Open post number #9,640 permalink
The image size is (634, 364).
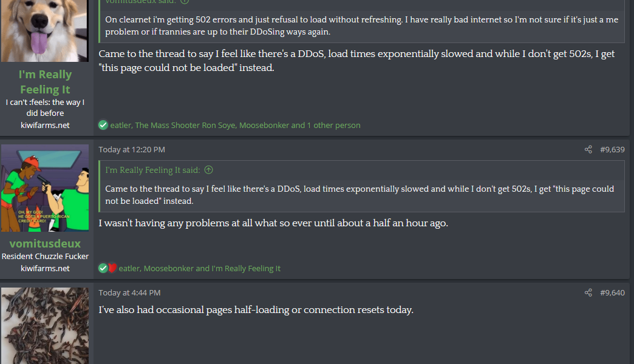[x=612, y=292]
